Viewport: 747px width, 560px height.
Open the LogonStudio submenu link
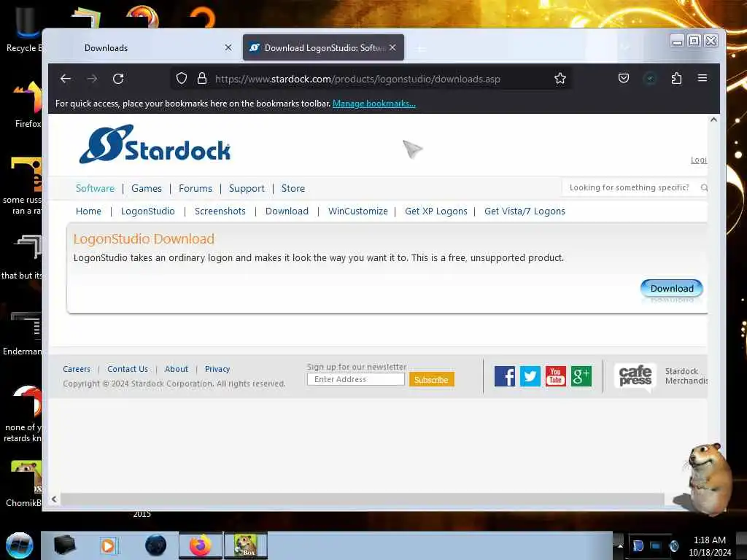147,211
